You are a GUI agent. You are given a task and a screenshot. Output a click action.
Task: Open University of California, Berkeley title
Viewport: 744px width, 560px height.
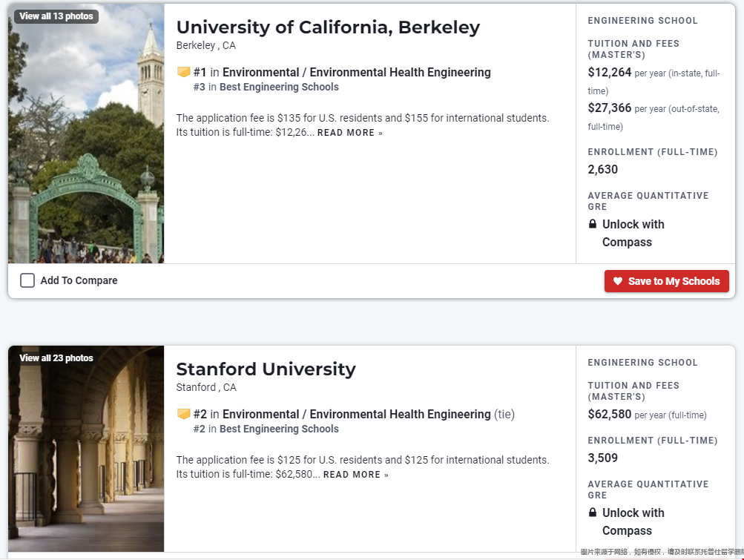coord(328,27)
